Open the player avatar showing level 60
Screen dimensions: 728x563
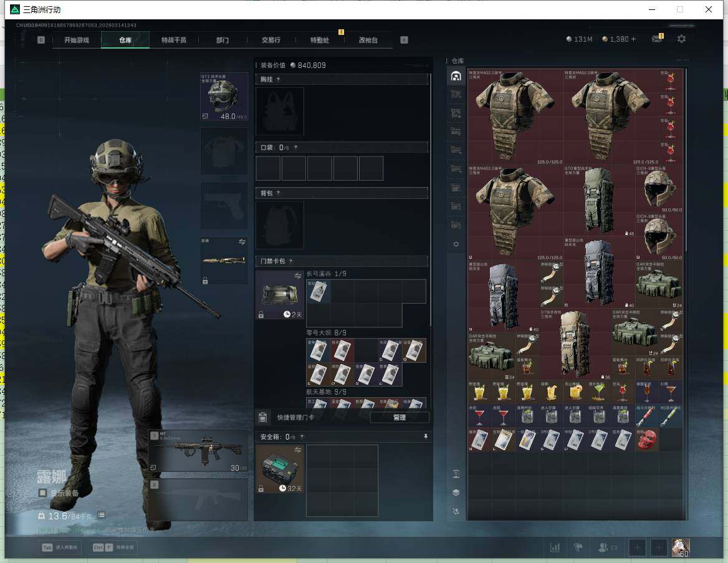tap(681, 547)
